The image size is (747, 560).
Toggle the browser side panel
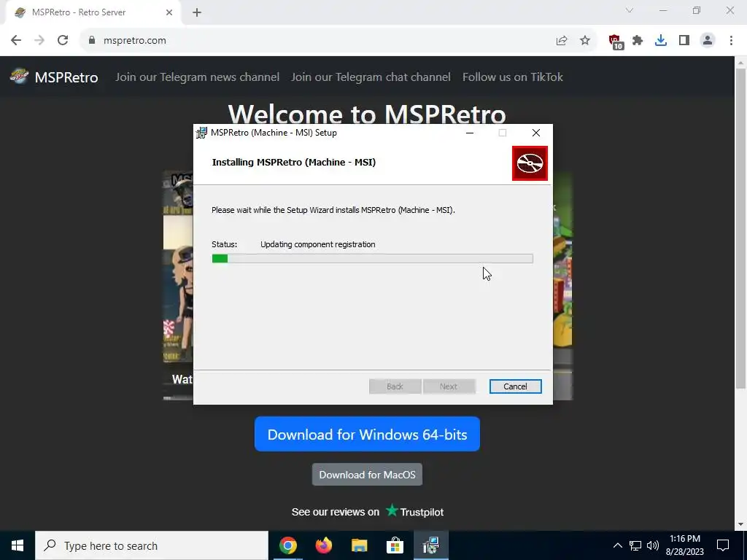pyautogui.click(x=684, y=41)
